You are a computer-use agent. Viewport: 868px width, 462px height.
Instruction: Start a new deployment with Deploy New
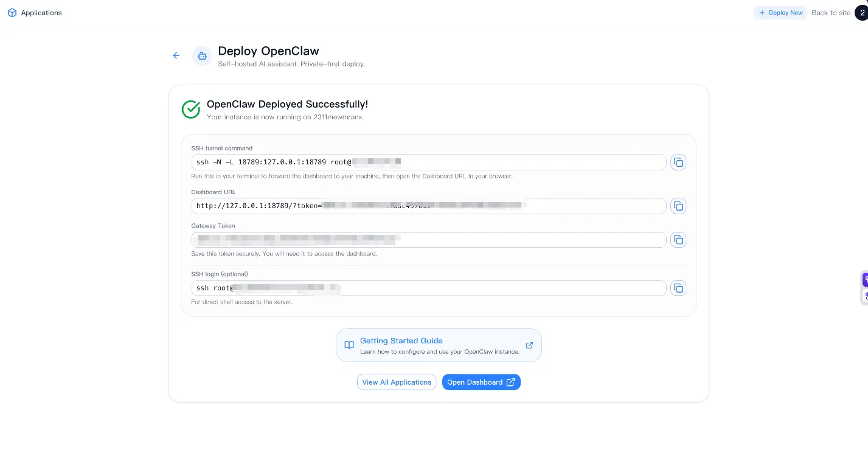(780, 12)
